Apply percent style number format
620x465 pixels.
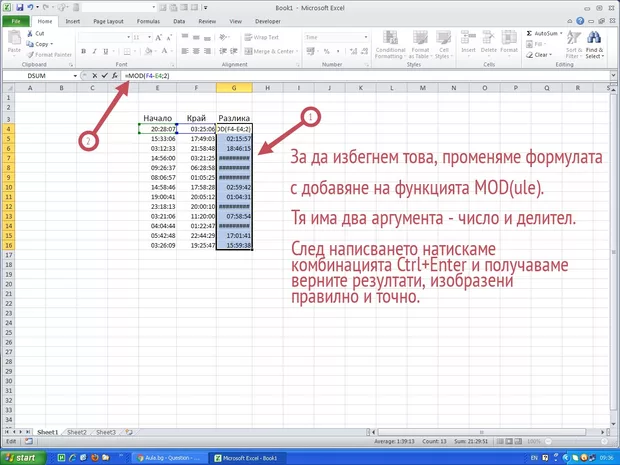[327, 51]
